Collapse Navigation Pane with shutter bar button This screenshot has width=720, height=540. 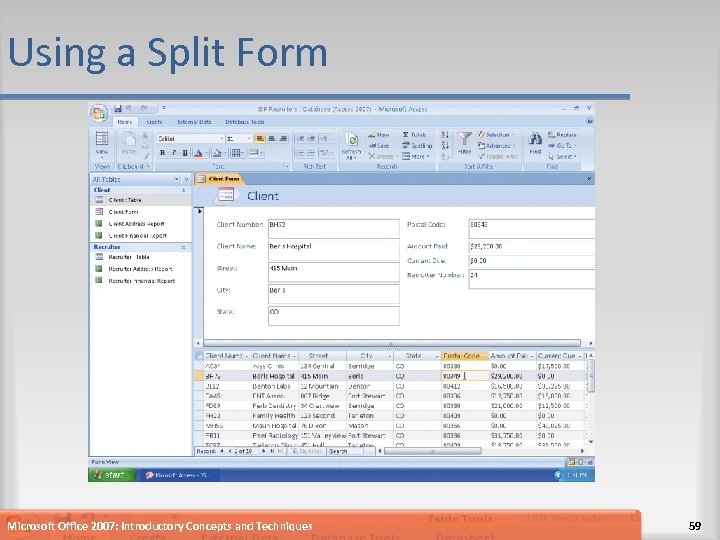pos(187,180)
